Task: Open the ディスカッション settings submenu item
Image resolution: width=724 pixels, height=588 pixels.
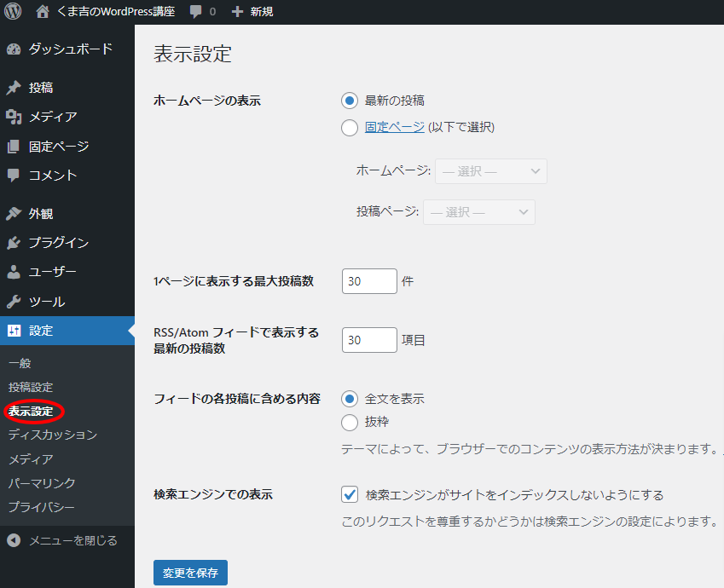Action: (52, 435)
